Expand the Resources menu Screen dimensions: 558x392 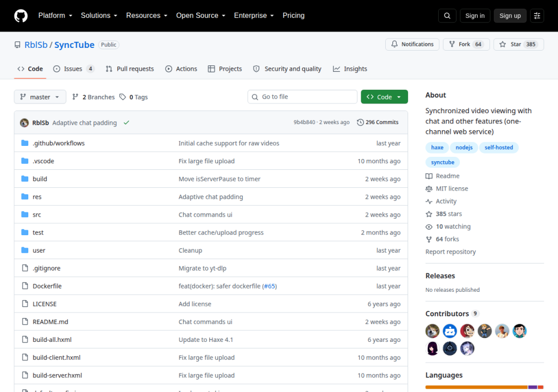click(147, 16)
